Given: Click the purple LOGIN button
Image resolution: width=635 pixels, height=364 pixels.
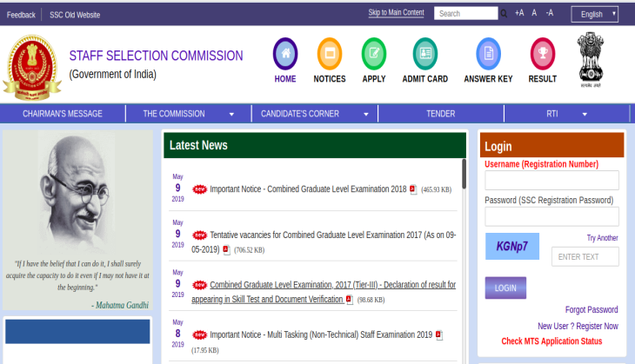Looking at the screenshot, I should pyautogui.click(x=505, y=288).
